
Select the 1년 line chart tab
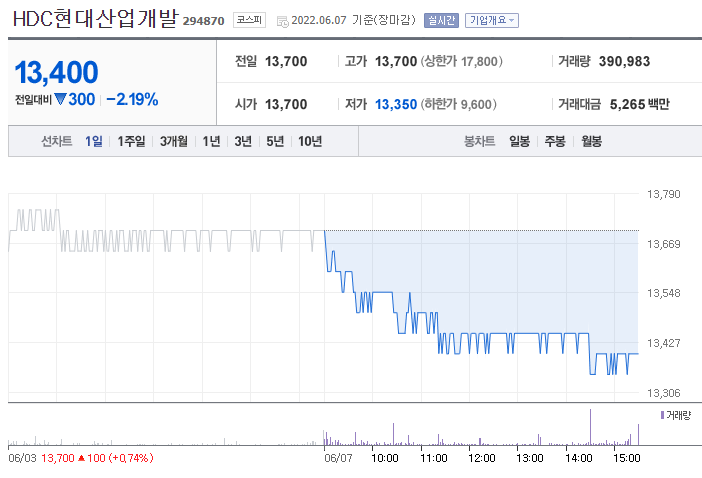(211, 141)
